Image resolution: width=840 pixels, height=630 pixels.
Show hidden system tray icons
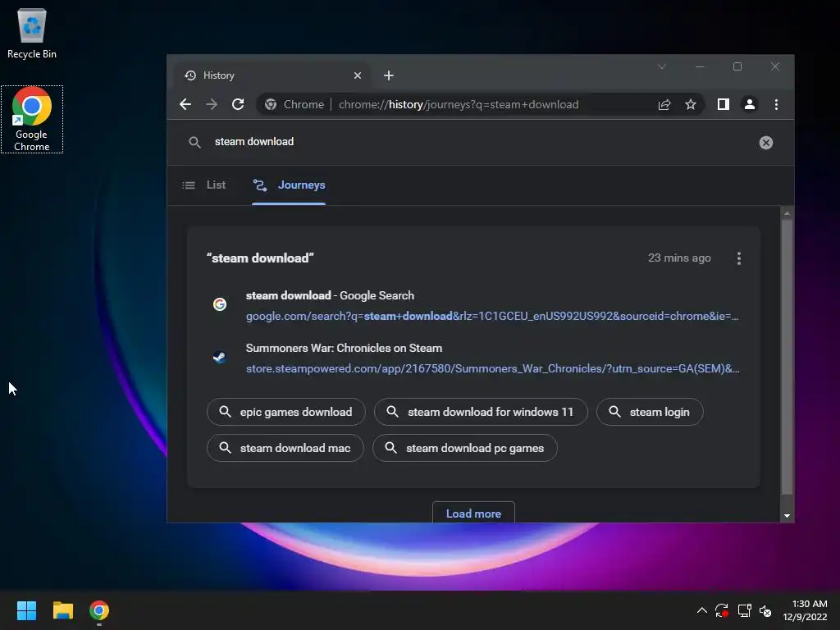click(x=702, y=610)
